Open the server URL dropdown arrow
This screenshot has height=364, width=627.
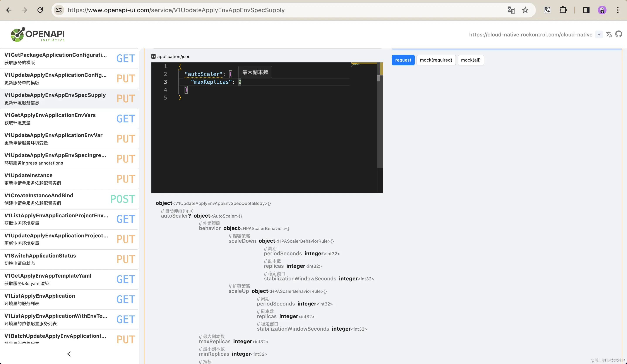tap(599, 34)
